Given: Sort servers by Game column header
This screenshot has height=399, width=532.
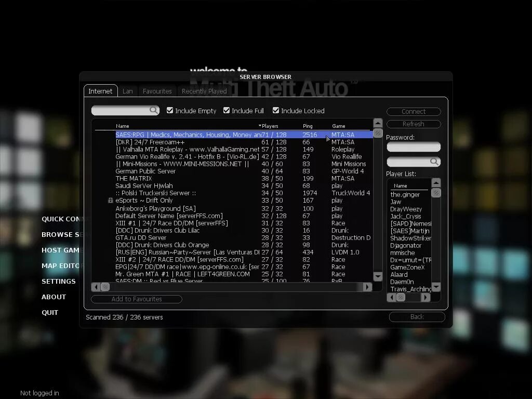Looking at the screenshot, I should 339,126.
